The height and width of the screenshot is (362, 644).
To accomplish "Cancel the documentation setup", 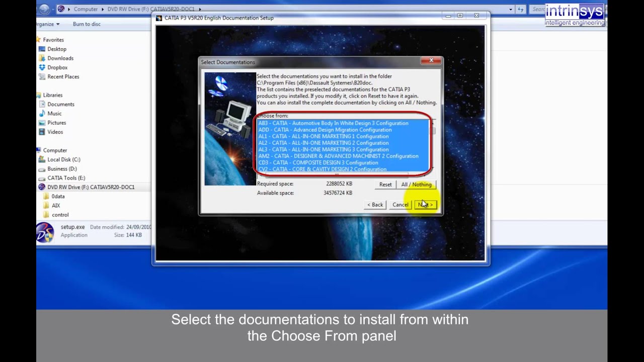I will click(400, 205).
